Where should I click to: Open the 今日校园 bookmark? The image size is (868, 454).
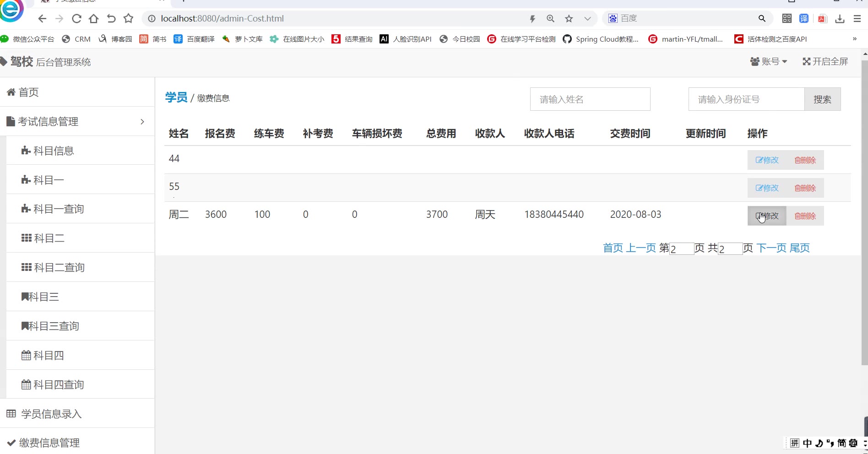[460, 39]
